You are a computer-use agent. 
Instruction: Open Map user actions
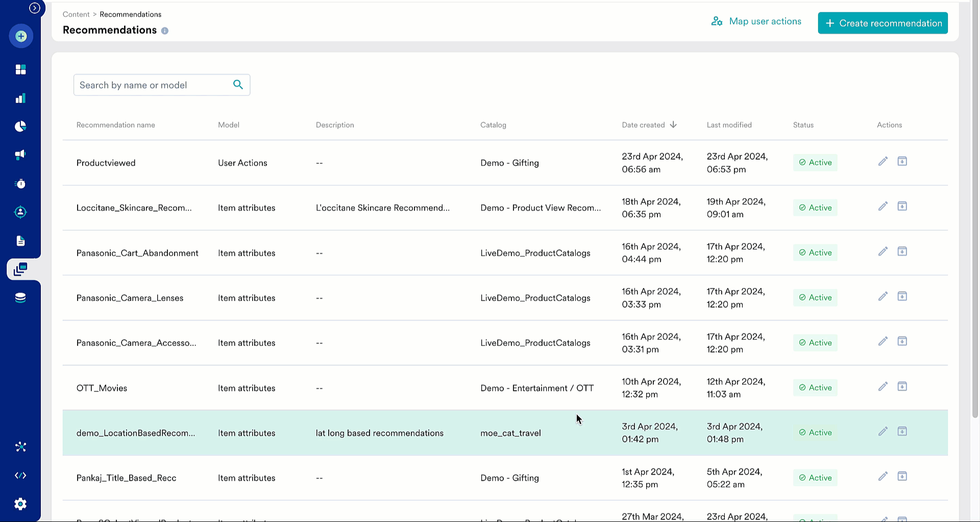coord(756,21)
